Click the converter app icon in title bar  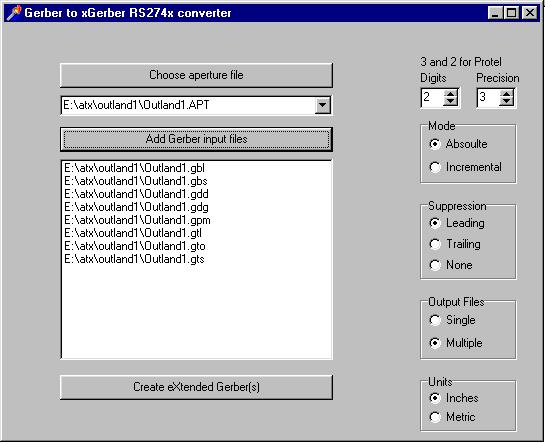click(14, 13)
